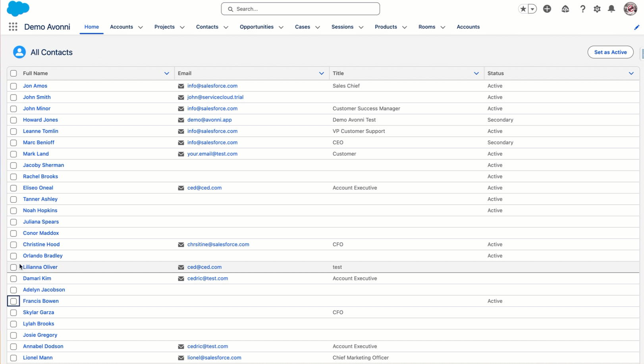The image size is (644, 364).
Task: Open the Setup gear icon
Action: [x=597, y=9]
